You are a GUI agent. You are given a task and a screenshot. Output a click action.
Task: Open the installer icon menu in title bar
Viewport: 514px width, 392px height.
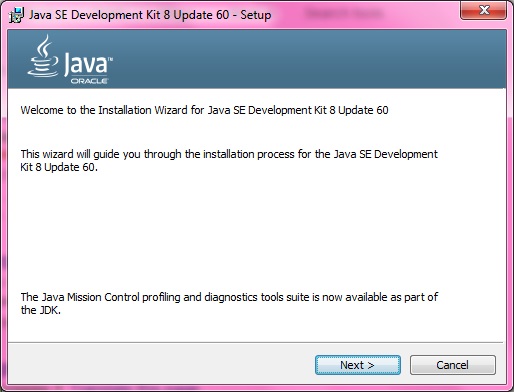(x=16, y=15)
